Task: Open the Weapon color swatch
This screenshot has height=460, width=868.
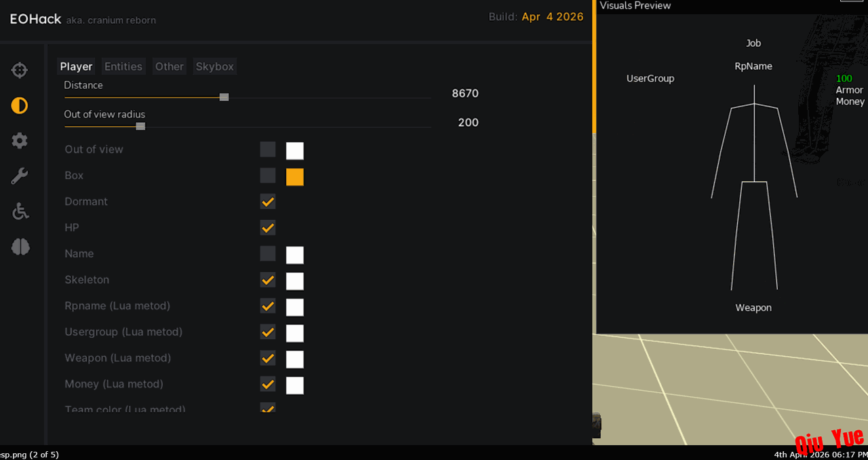Action: click(295, 360)
